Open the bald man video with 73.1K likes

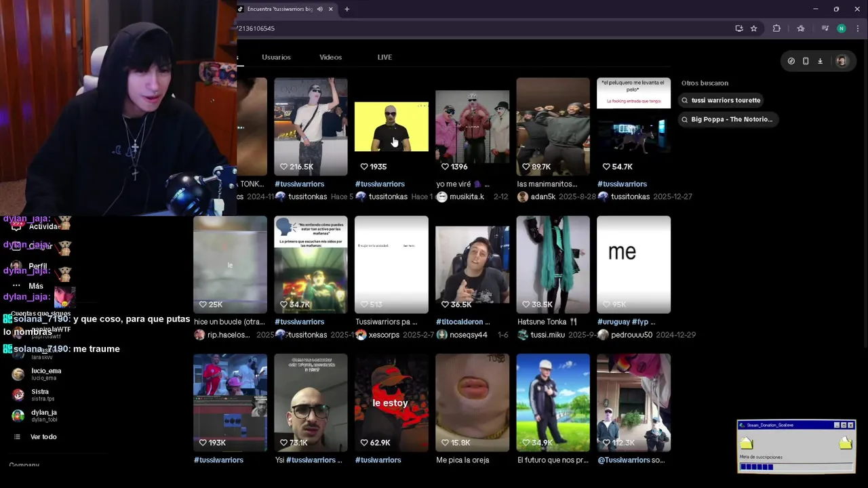click(x=311, y=403)
